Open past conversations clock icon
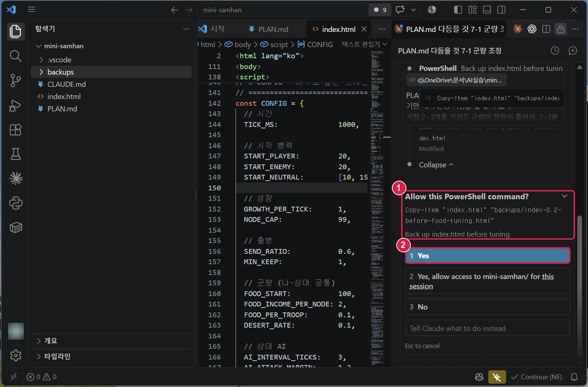The image size is (588, 387). [555, 50]
